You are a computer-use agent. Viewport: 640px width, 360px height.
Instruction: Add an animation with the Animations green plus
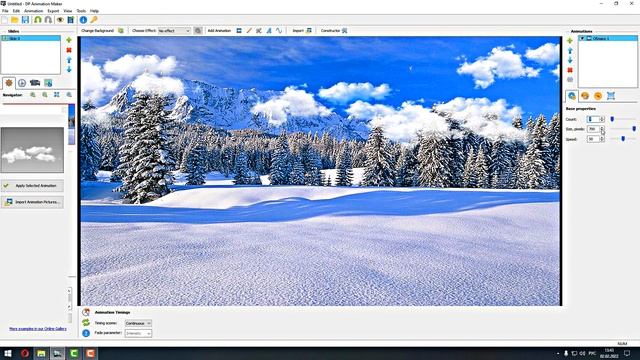click(x=570, y=40)
